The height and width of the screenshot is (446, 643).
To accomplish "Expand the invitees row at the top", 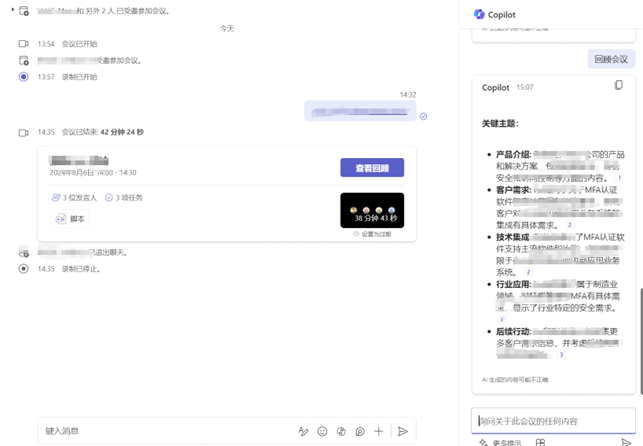I will 13,9.
